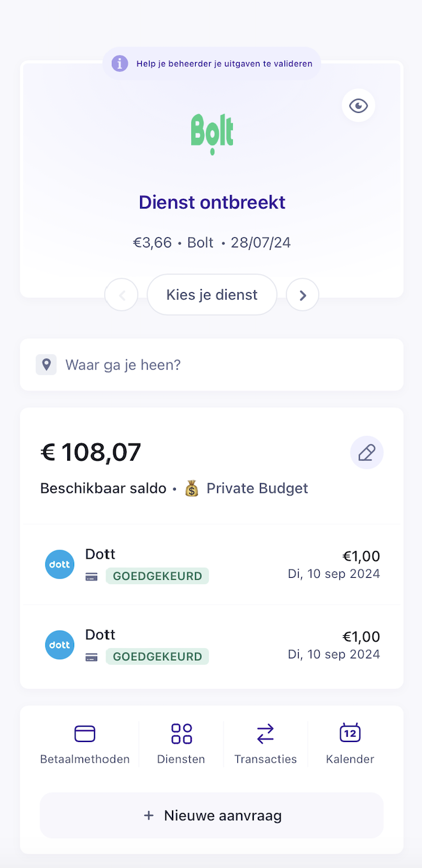Click second transaction's GOEDGEKEURD status badge
Image resolution: width=422 pixels, height=868 pixels.
point(157,656)
